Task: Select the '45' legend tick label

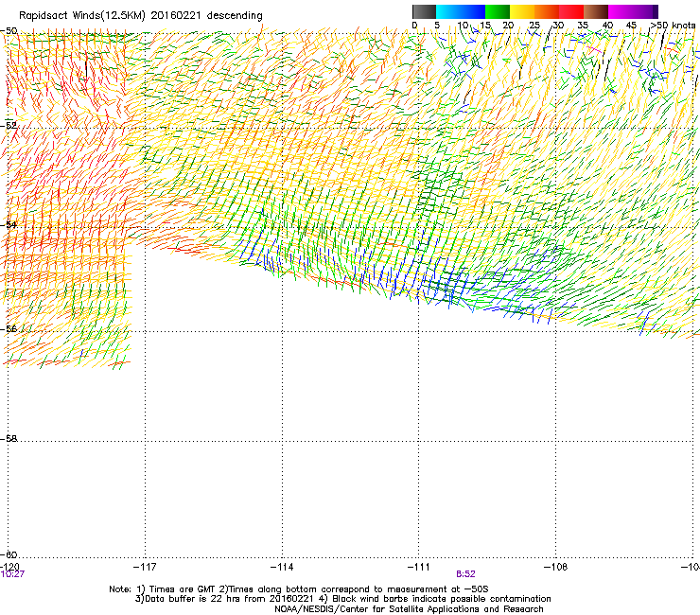Action: (x=631, y=26)
